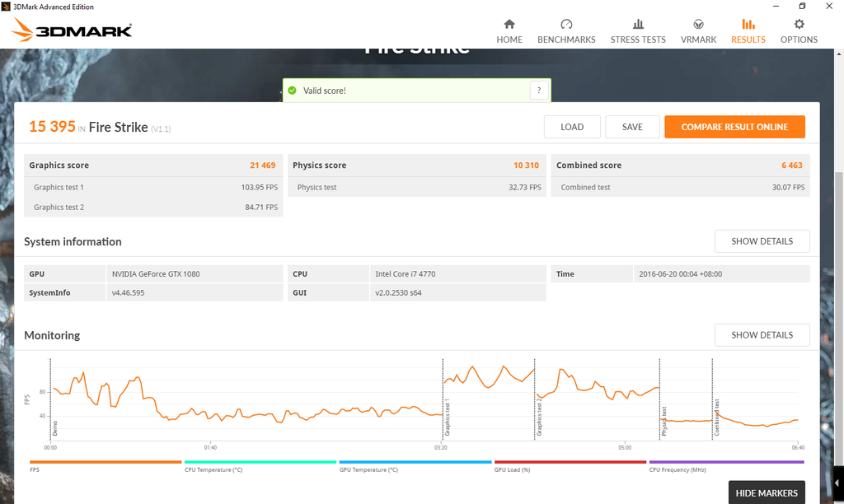The width and height of the screenshot is (844, 504).
Task: Click the green valid score checkmark
Action: click(x=293, y=91)
